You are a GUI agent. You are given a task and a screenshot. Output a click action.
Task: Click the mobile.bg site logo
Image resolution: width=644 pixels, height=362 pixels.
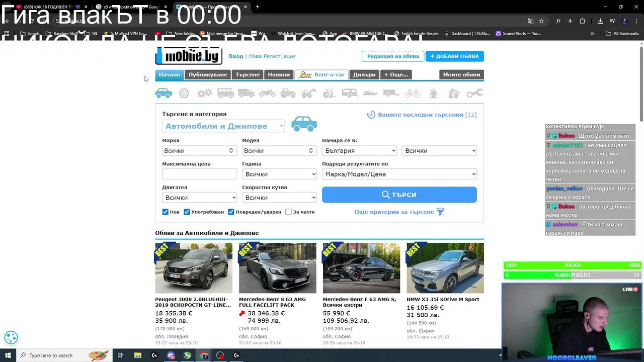tap(189, 56)
